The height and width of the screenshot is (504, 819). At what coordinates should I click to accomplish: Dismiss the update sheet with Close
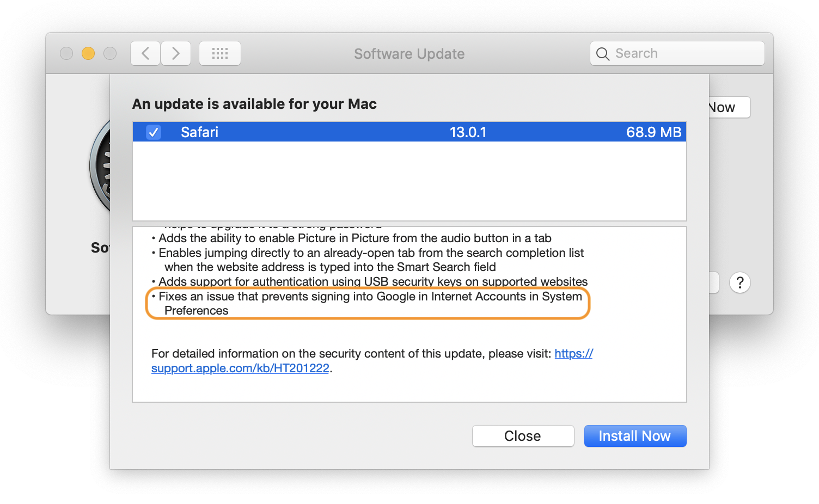tap(523, 436)
